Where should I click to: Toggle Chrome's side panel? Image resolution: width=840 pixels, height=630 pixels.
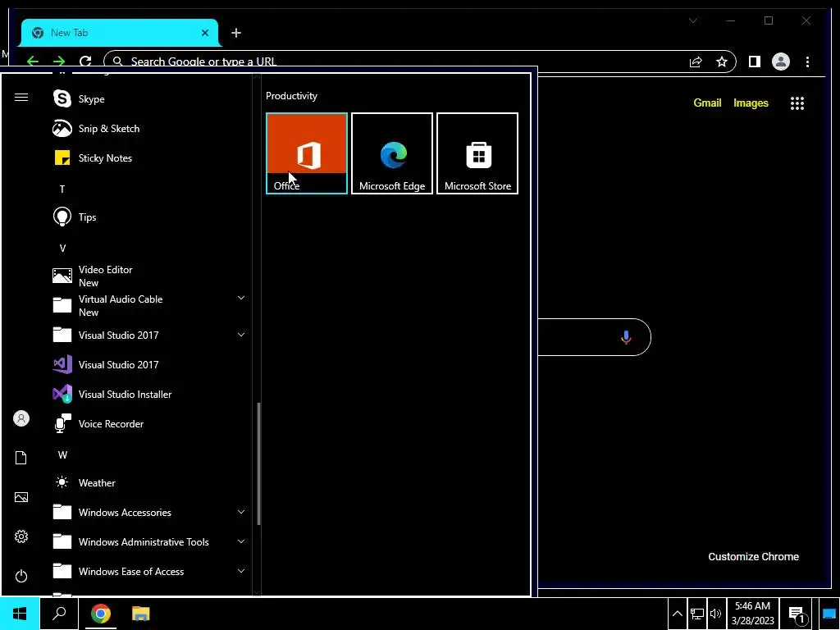[755, 62]
